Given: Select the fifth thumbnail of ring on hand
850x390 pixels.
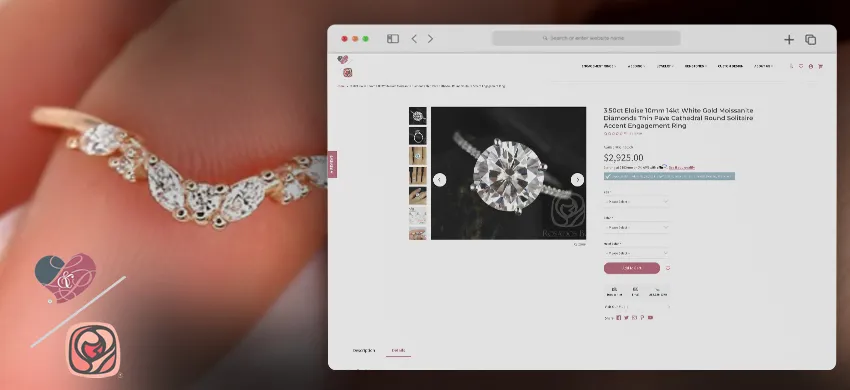Looking at the screenshot, I should click(x=417, y=196).
